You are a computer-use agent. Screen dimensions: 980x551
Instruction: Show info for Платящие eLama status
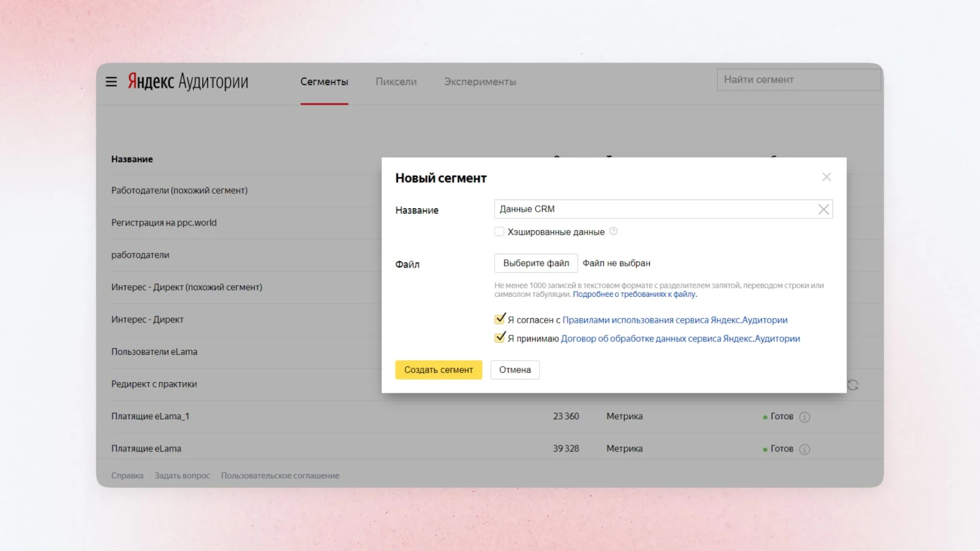(x=805, y=449)
